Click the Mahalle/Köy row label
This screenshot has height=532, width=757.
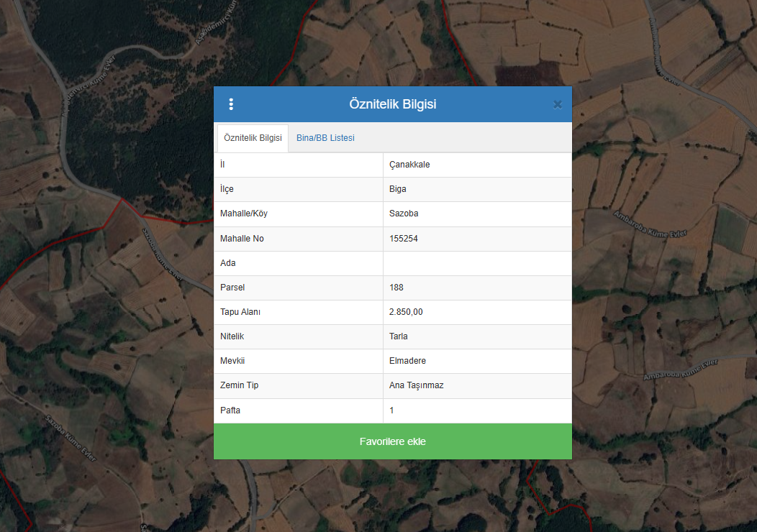point(244,214)
